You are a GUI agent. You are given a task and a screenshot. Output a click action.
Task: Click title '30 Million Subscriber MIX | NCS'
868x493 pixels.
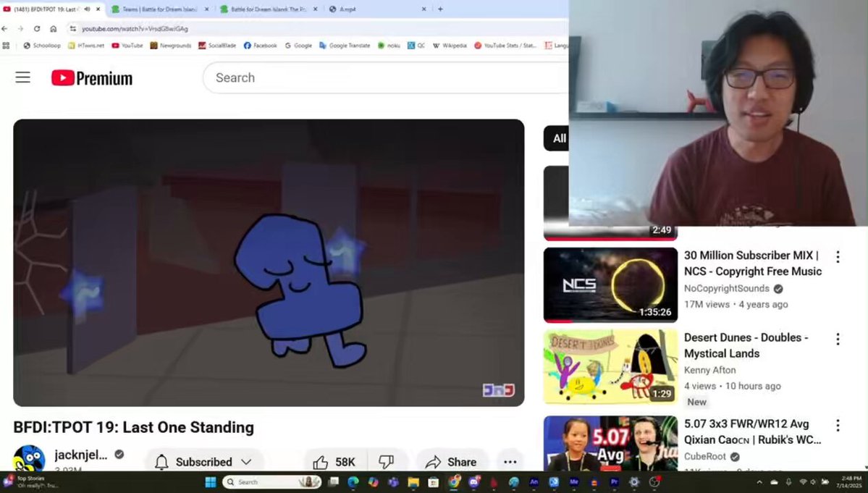[753, 264]
